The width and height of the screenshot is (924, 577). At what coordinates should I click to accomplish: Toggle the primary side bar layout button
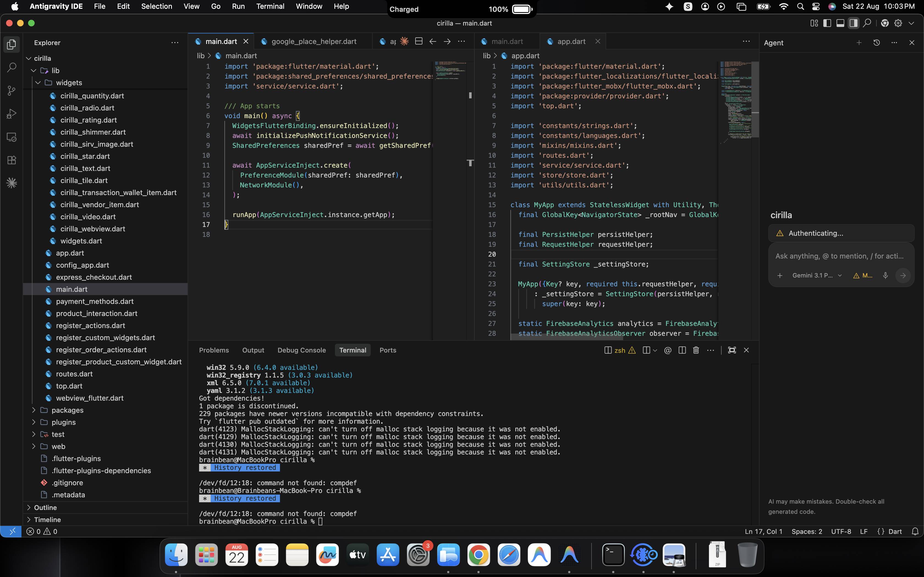827,23
